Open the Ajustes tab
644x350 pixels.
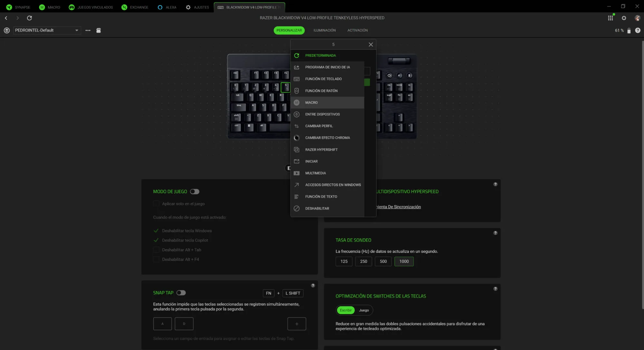tap(197, 7)
